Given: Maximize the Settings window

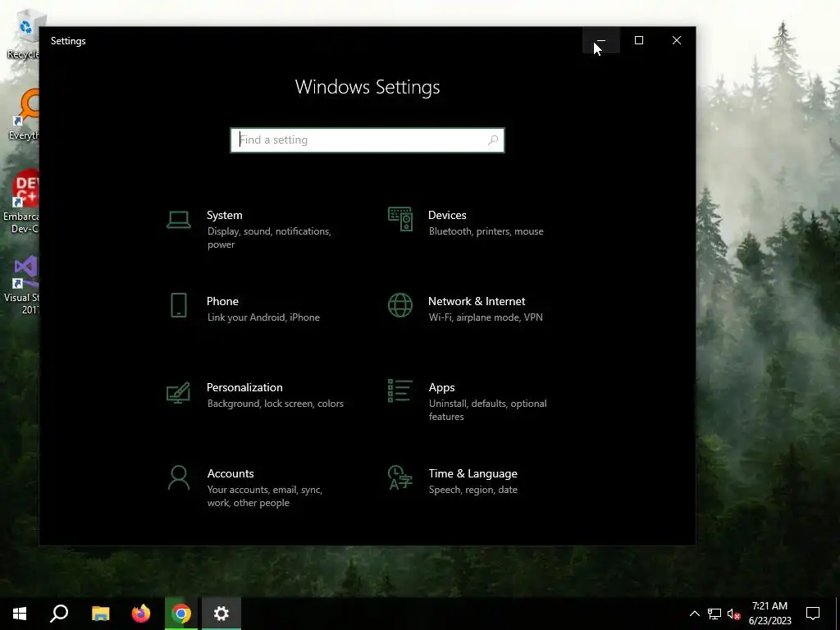Looking at the screenshot, I should (x=638, y=40).
